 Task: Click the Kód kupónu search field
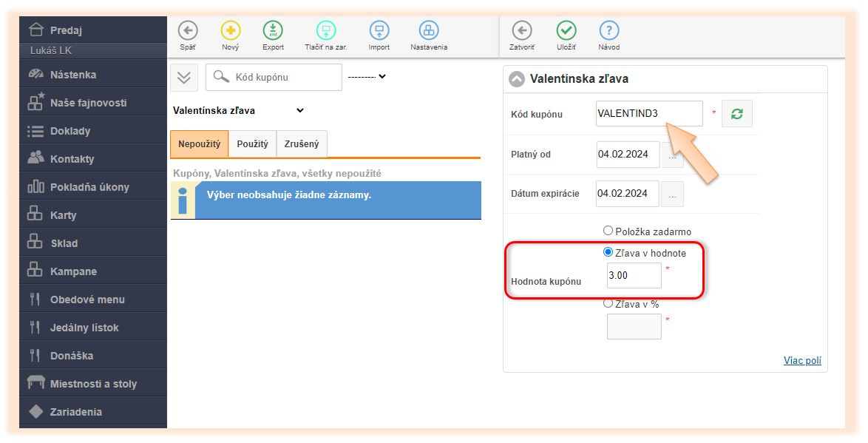pyautogui.click(x=285, y=77)
